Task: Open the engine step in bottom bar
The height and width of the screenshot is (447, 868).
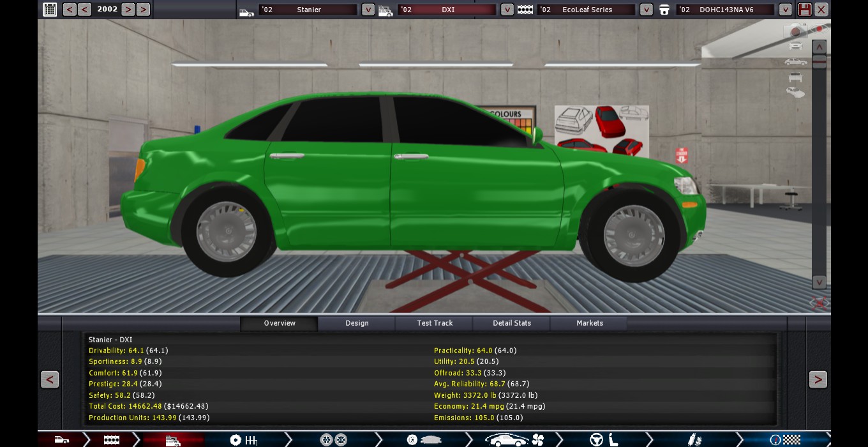Action: point(112,440)
